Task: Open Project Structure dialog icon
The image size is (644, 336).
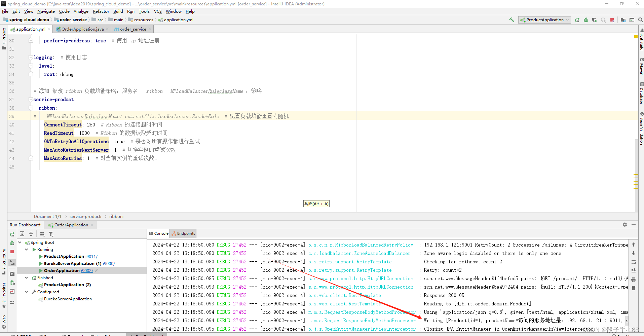Action: (x=623, y=20)
